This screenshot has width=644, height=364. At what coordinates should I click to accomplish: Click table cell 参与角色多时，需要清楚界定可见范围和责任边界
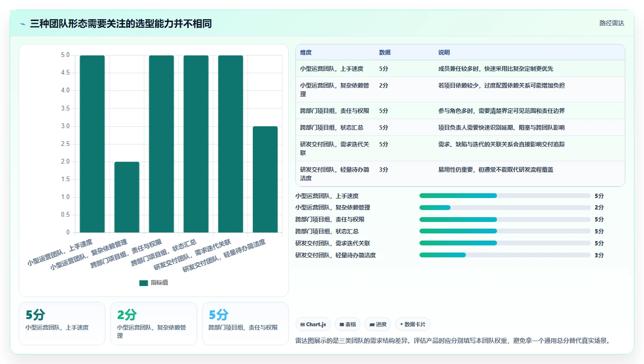[501, 111]
